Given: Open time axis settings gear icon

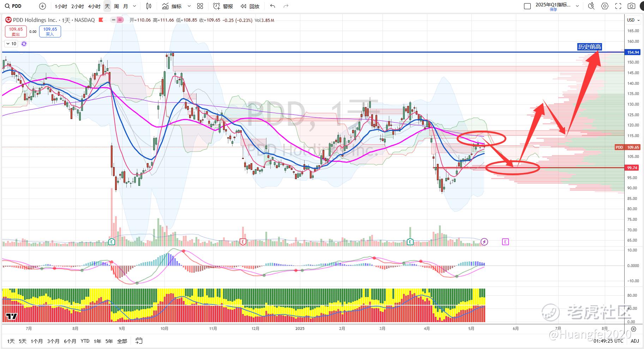Looking at the screenshot, I should pos(634,329).
